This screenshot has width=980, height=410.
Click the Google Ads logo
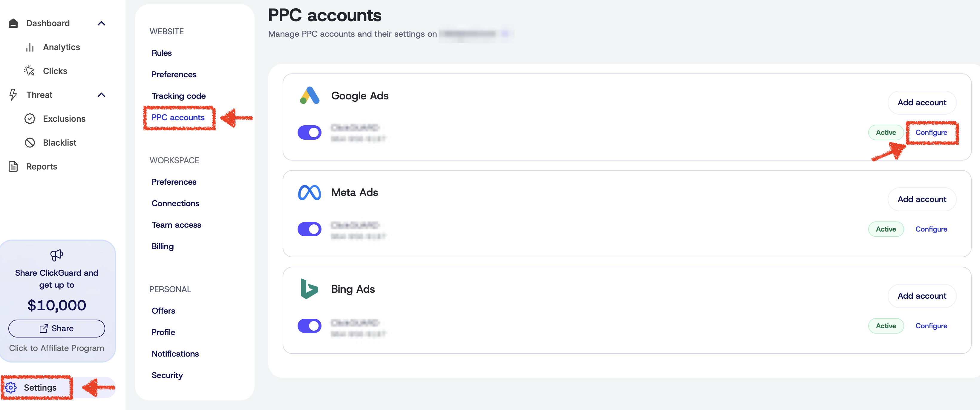click(x=310, y=95)
